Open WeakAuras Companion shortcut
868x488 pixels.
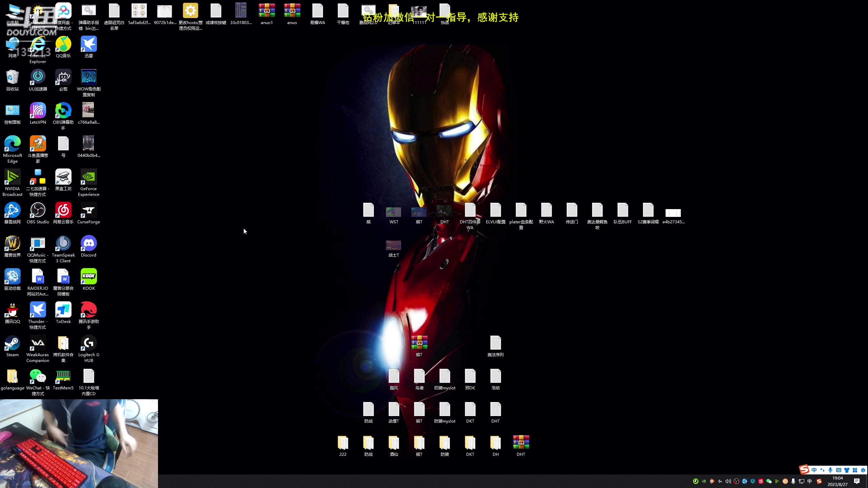tap(38, 349)
